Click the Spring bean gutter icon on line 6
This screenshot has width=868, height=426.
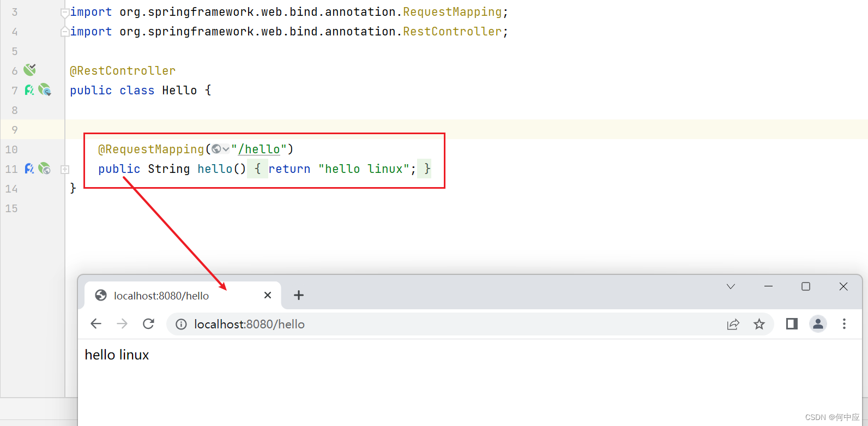pyautogui.click(x=30, y=70)
